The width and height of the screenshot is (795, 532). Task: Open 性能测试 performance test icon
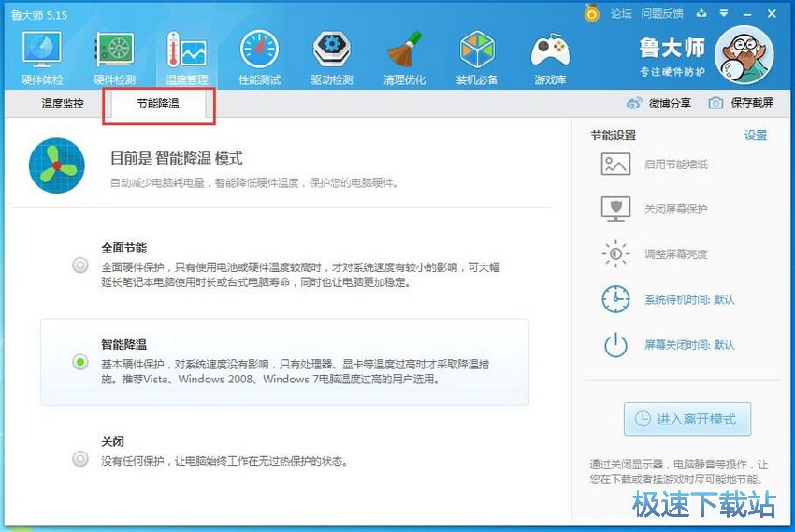click(259, 50)
